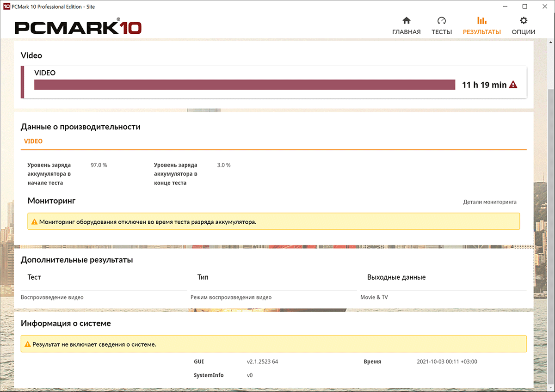Click the VIDEO battery life result bar
The image size is (555, 392).
245,85
